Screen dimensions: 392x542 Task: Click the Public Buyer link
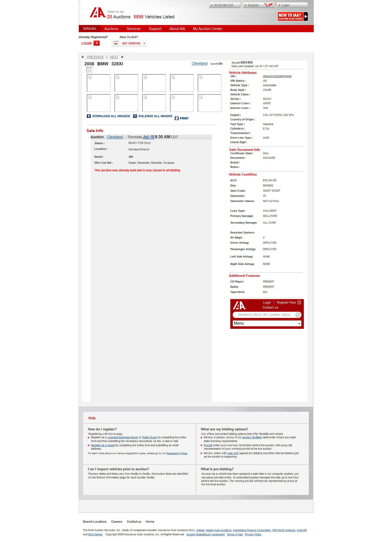(x=150, y=438)
